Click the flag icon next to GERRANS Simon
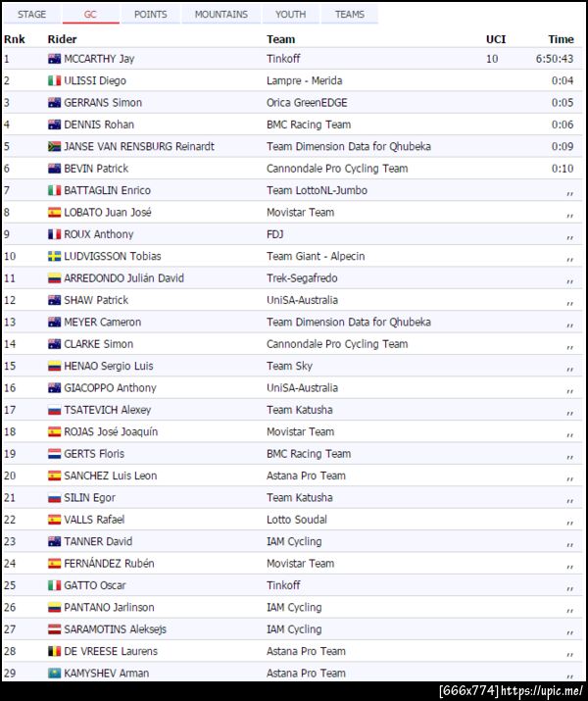Viewport: 588px width, 701px height. point(55,102)
